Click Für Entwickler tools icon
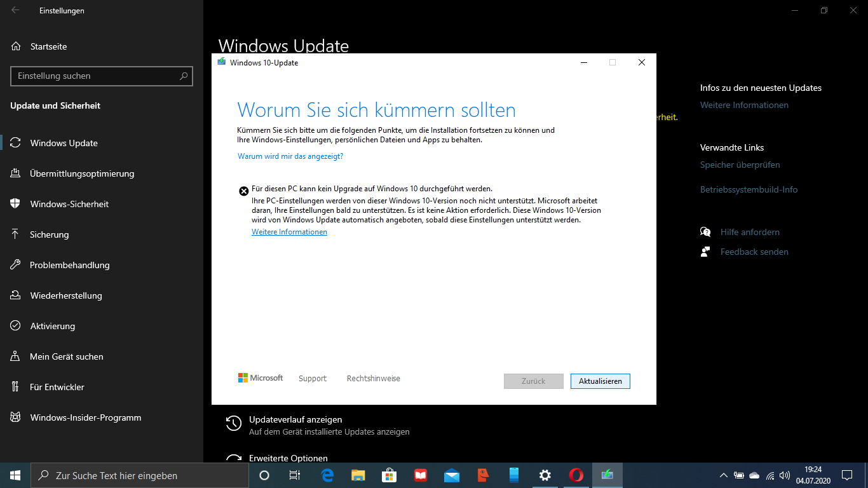This screenshot has width=868, height=488. click(x=16, y=387)
